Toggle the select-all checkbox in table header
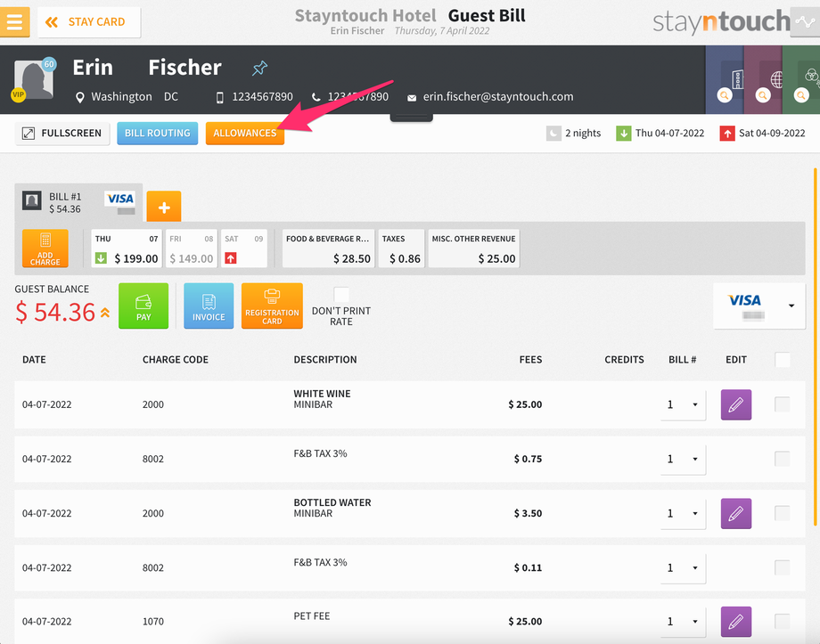Image resolution: width=820 pixels, height=644 pixels. (x=783, y=360)
